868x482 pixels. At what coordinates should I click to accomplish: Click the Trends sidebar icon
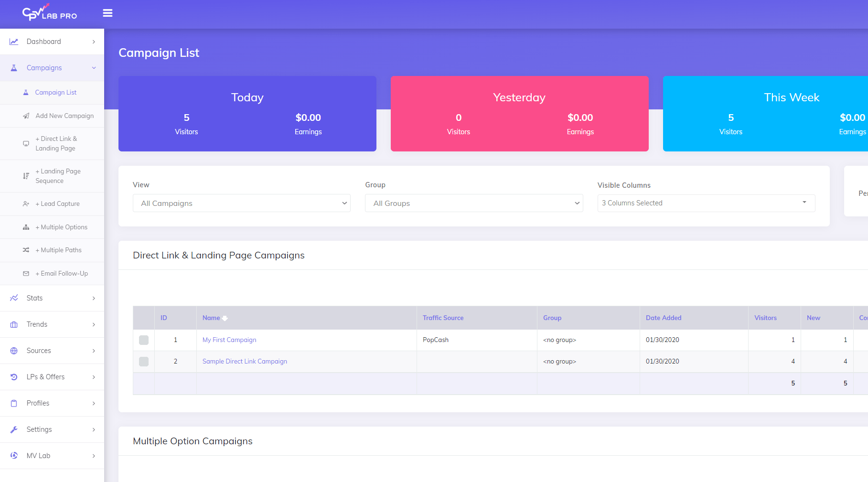[14, 324]
